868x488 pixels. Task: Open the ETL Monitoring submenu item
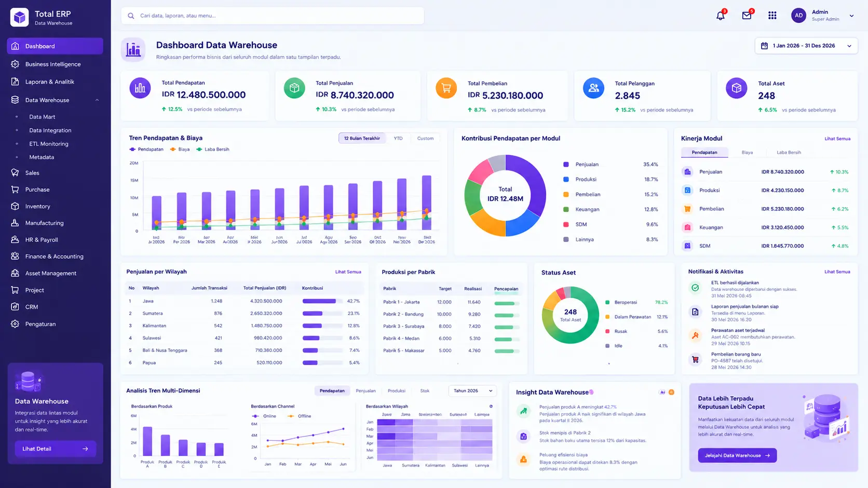tap(49, 144)
